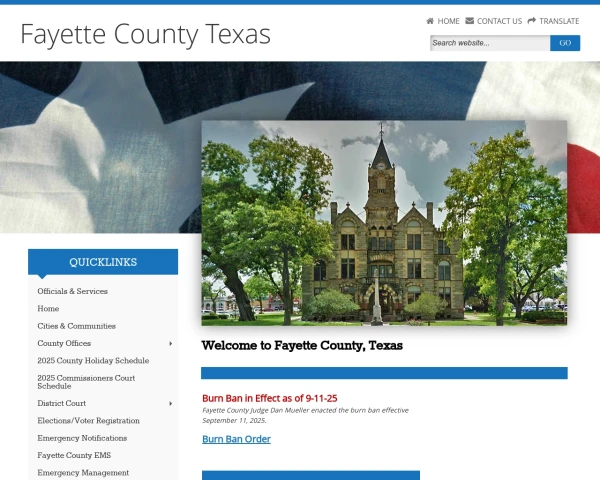Click the blue GO search button
The image size is (600, 480).
(x=565, y=43)
